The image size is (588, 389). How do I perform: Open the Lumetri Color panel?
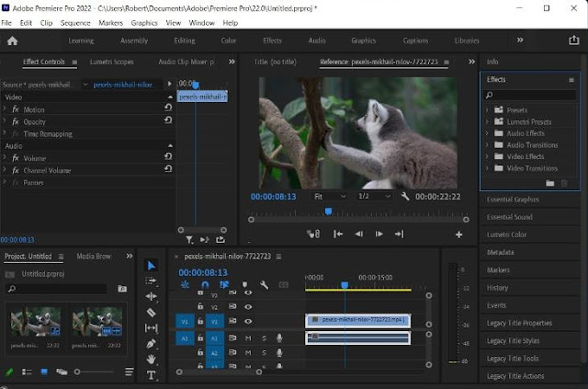pos(506,235)
